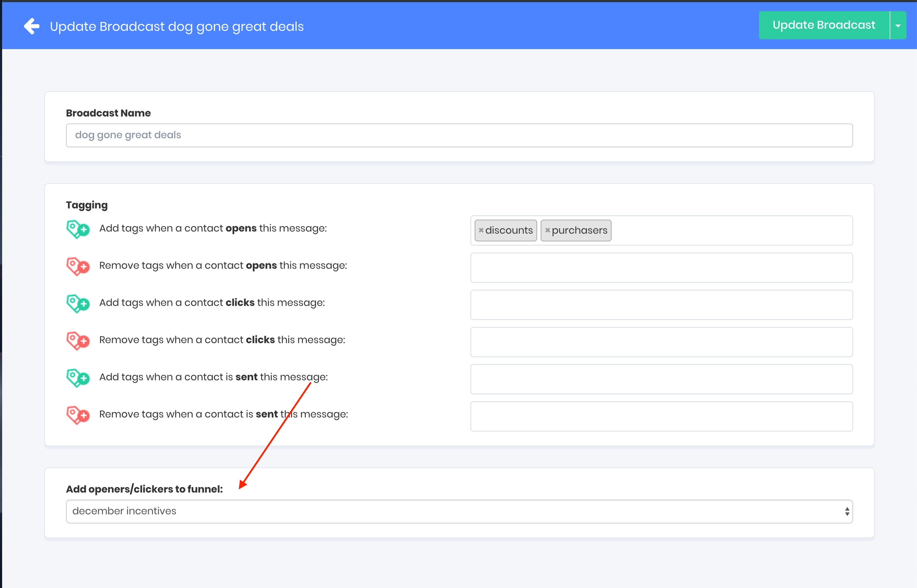Remove the purchasers tag
This screenshot has height=588, width=917.
(x=548, y=230)
